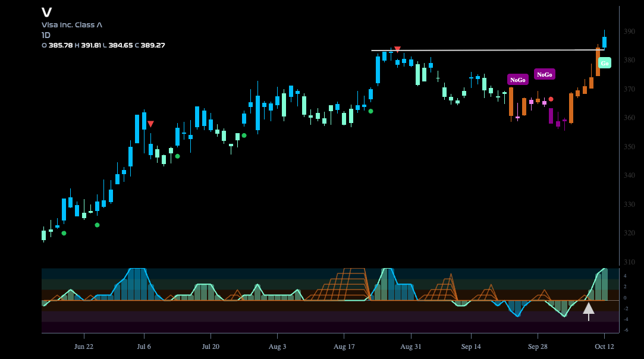Click the 340 price axis label
This screenshot has height=359, width=644.
629,175
